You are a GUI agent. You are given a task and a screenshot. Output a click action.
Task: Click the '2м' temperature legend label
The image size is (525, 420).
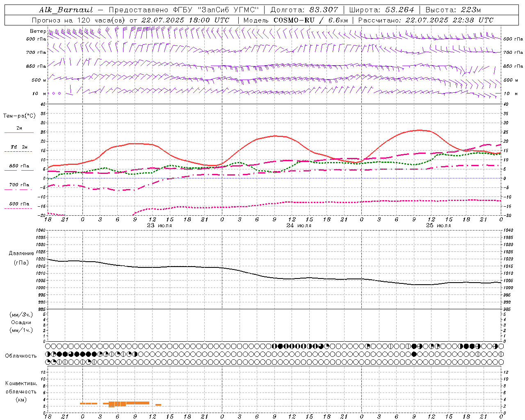click(19, 128)
